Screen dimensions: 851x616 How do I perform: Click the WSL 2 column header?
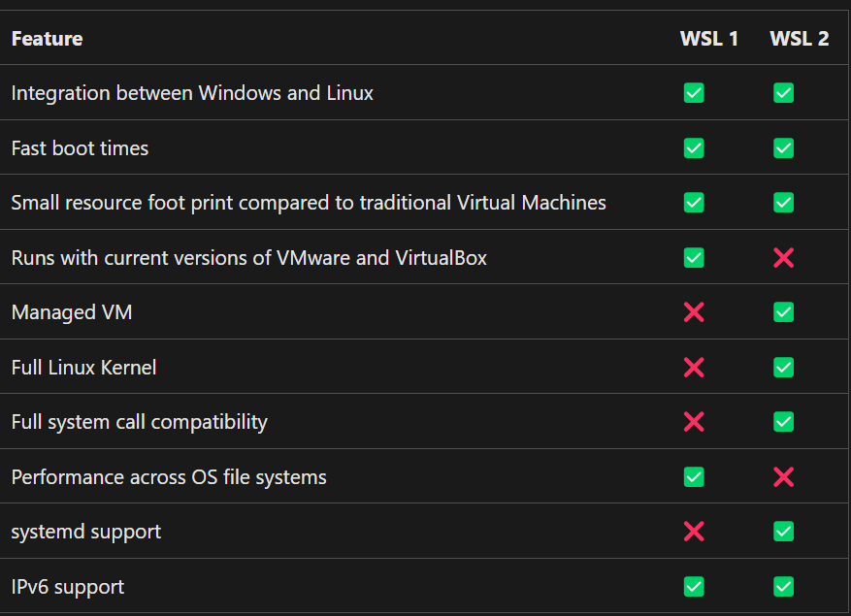pyautogui.click(x=799, y=39)
